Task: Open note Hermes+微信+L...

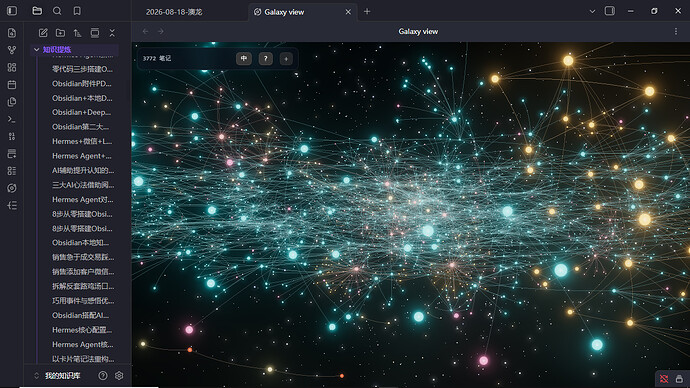Action: (x=82, y=141)
